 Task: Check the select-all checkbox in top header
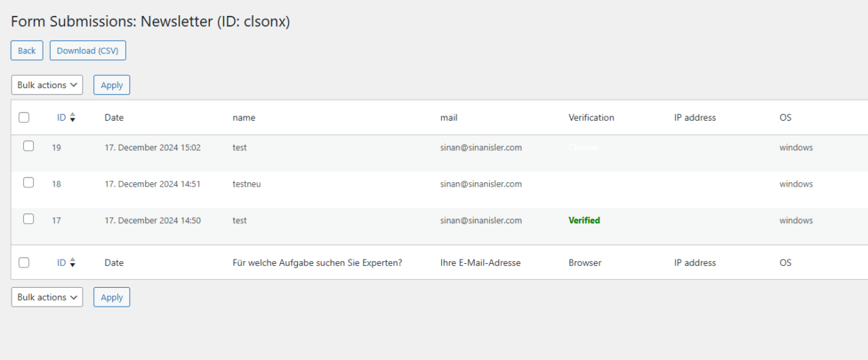[24, 118]
